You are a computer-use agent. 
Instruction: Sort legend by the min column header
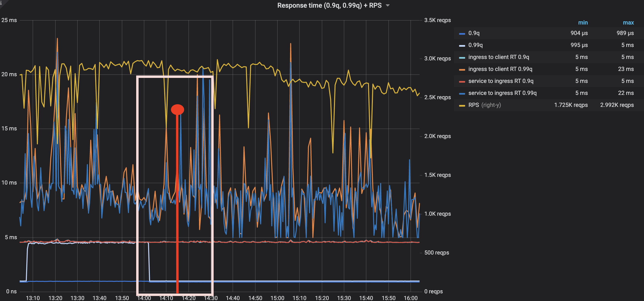coord(583,23)
